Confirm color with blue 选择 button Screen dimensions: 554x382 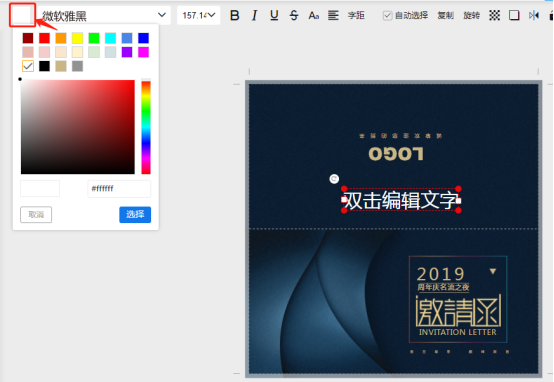pos(135,214)
